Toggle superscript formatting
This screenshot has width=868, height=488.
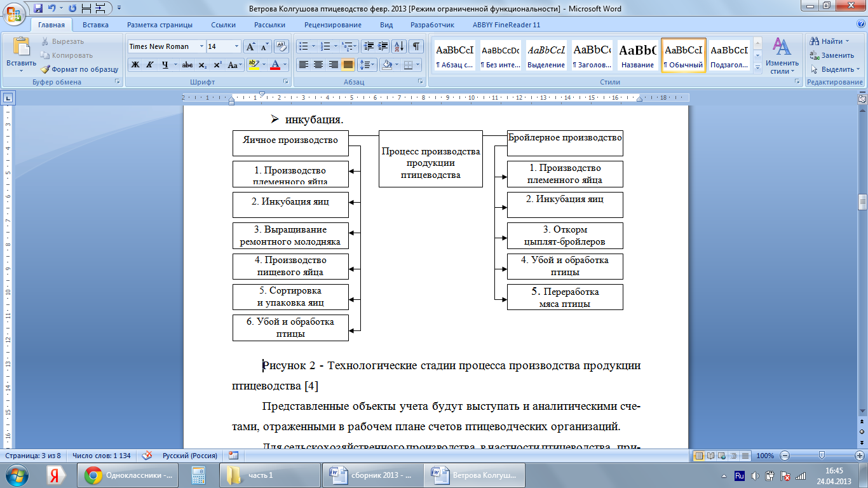click(x=217, y=65)
